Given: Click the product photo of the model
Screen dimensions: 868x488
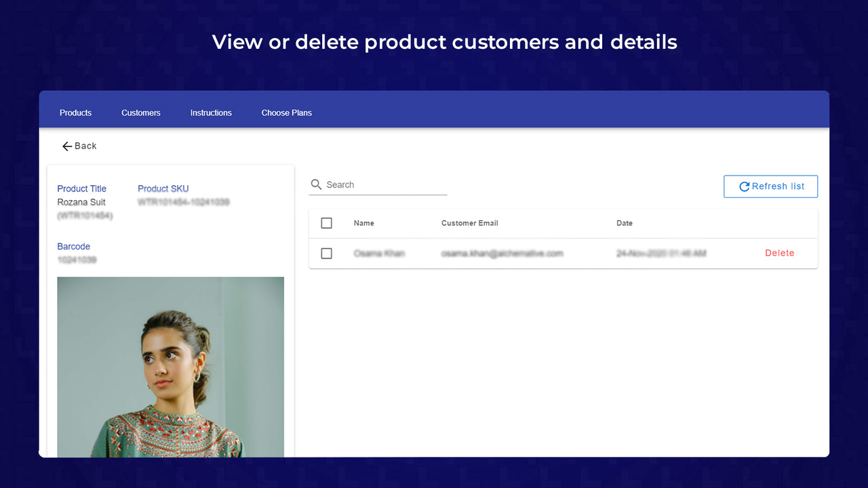Looking at the screenshot, I should [x=170, y=366].
